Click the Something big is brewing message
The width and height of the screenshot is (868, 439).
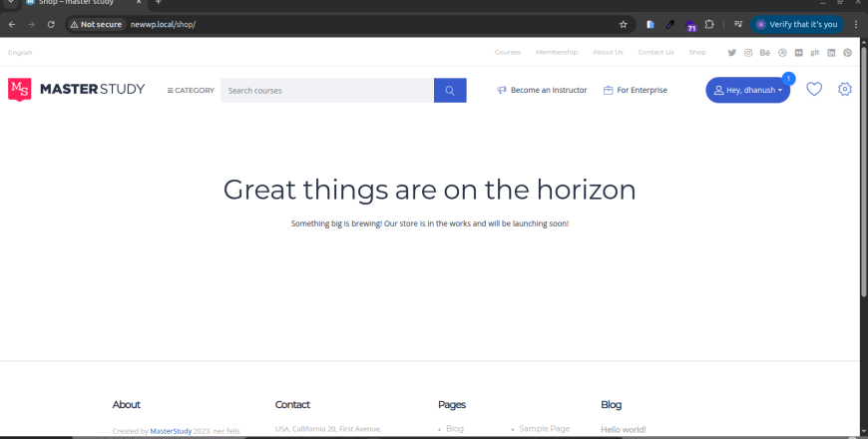(430, 223)
